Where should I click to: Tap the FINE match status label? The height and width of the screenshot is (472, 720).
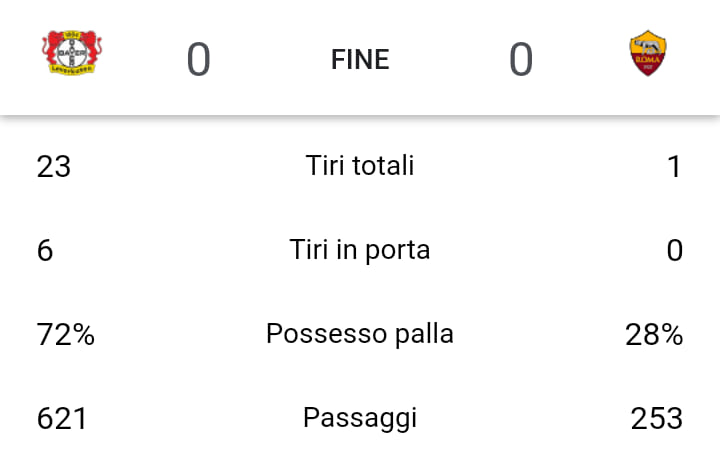click(360, 60)
